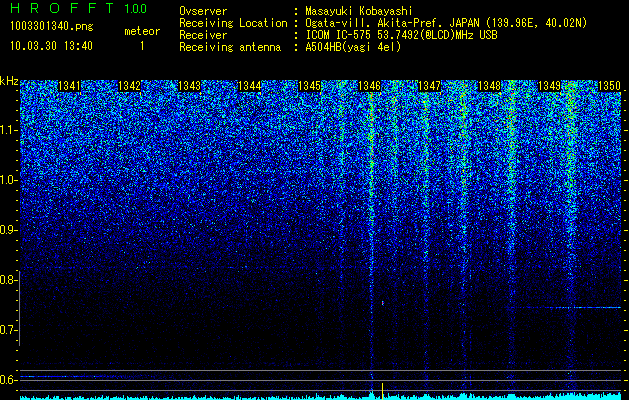629x400 pixels.
Task: Click the 0.6 kHz axis label
Action: click(8, 380)
